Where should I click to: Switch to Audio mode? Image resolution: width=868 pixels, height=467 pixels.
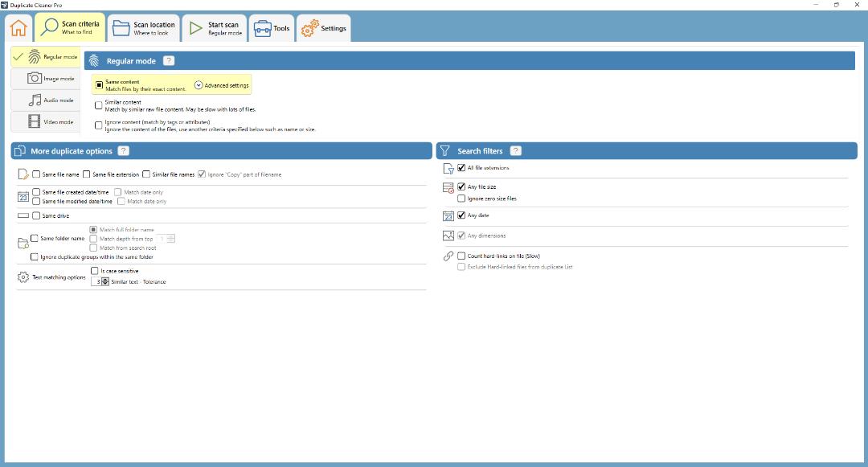[46, 100]
